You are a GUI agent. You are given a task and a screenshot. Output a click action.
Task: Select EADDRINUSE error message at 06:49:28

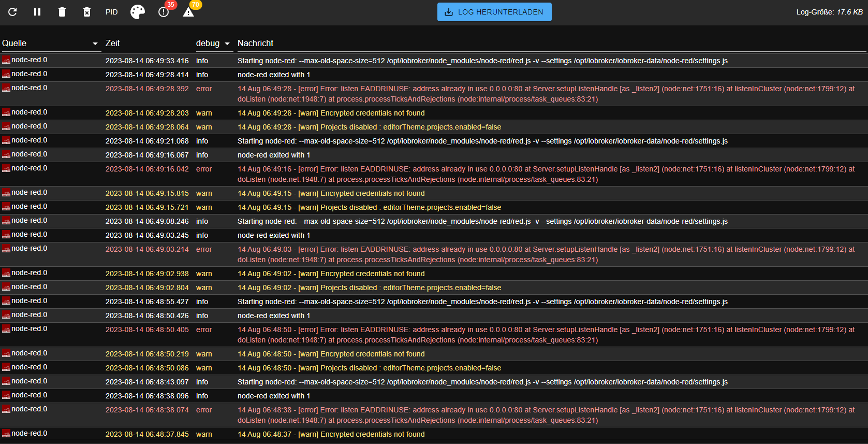546,94
